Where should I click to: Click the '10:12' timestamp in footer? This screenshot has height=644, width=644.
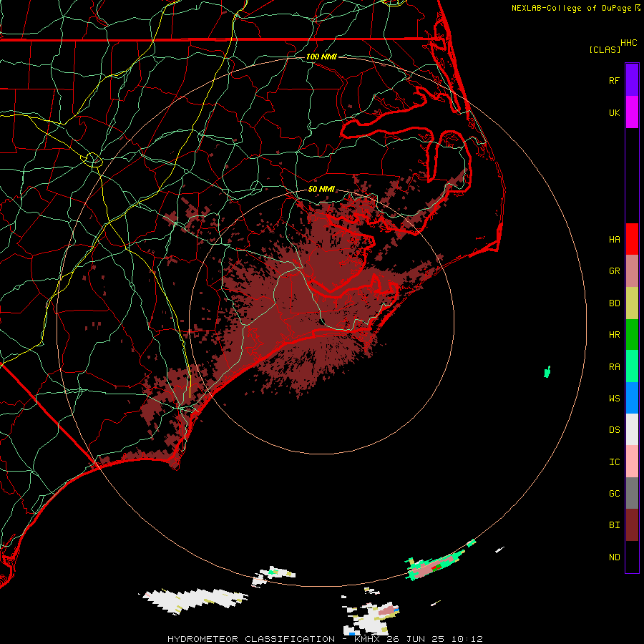pos(467,639)
